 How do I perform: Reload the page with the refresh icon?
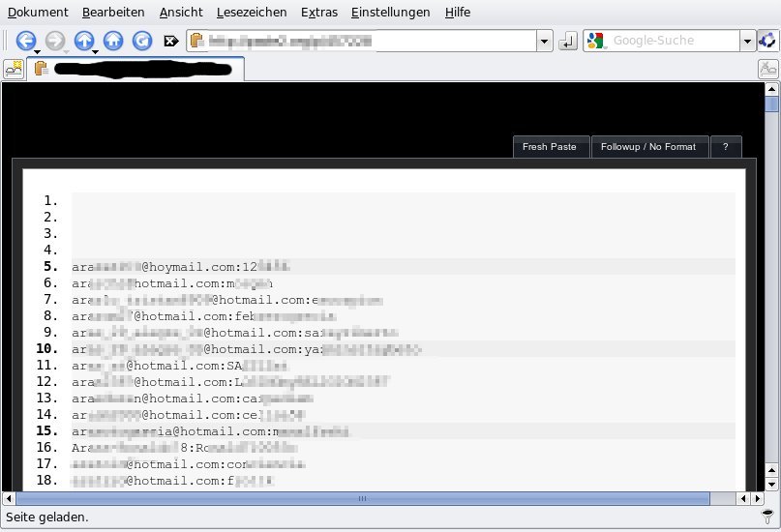pyautogui.click(x=142, y=41)
